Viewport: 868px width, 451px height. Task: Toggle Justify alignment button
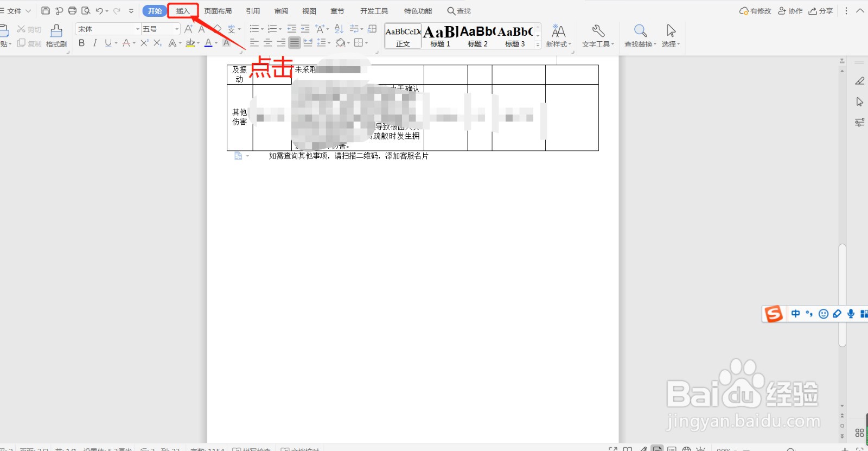(295, 43)
